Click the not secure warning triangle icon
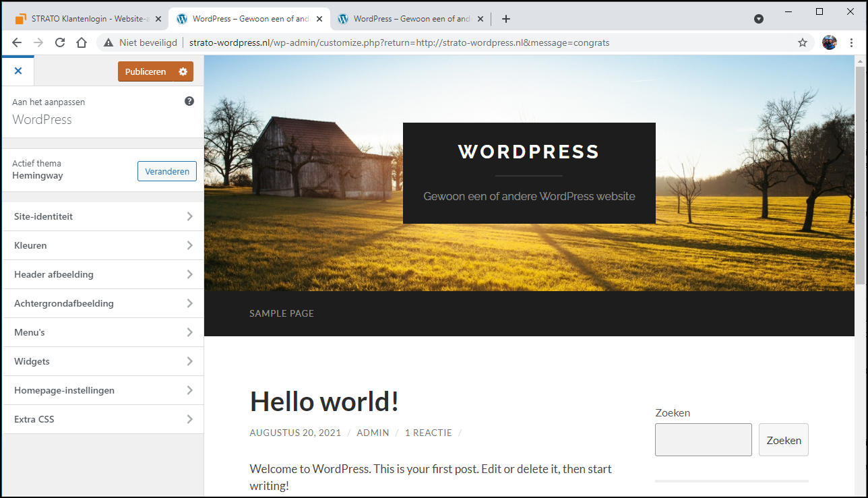Screen dimensions: 868x498 108,42
